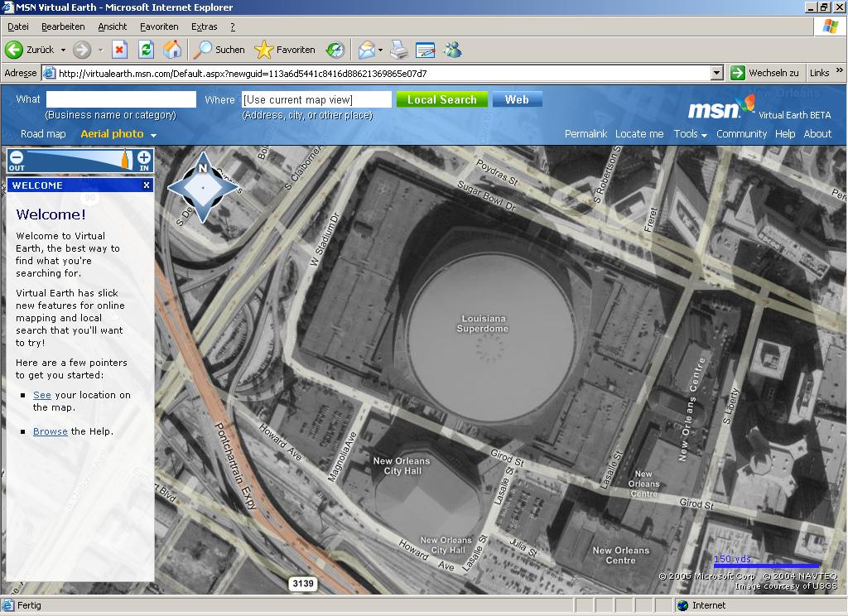Viewport: 848px width, 616px height.
Task: Click the zoom out minus icon
Action: [x=17, y=157]
